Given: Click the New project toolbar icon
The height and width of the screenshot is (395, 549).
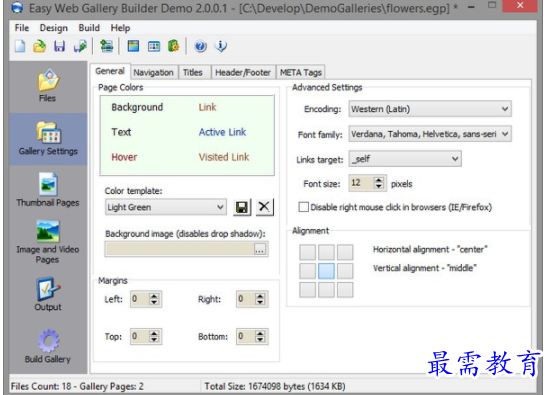Looking at the screenshot, I should click(20, 46).
